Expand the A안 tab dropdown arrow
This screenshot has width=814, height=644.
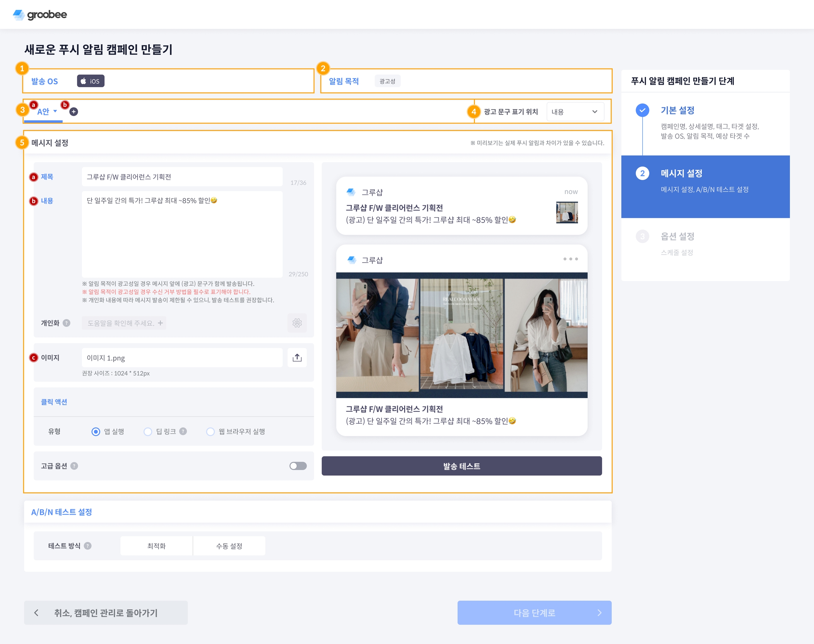[x=55, y=111]
